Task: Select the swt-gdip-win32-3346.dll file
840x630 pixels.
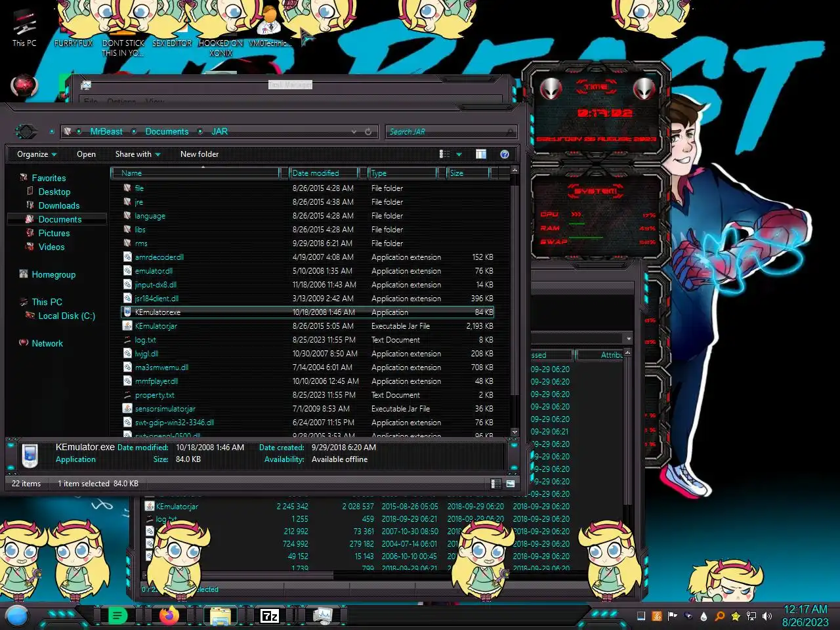Action: (308, 423)
